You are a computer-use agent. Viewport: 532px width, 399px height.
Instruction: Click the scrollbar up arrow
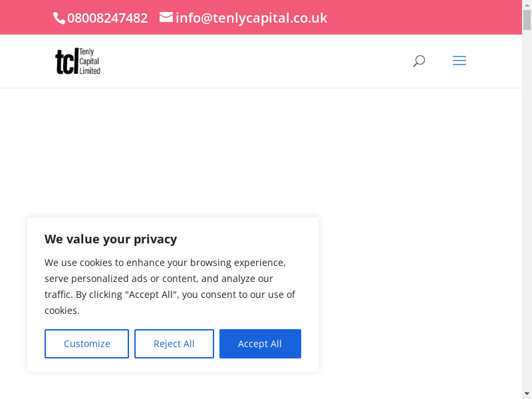point(527,5)
